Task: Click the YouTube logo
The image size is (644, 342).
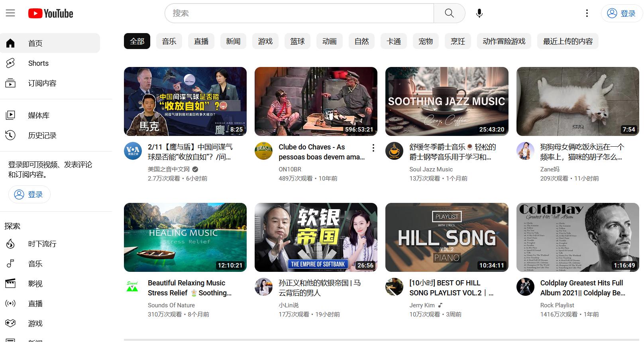Action: pos(51,14)
